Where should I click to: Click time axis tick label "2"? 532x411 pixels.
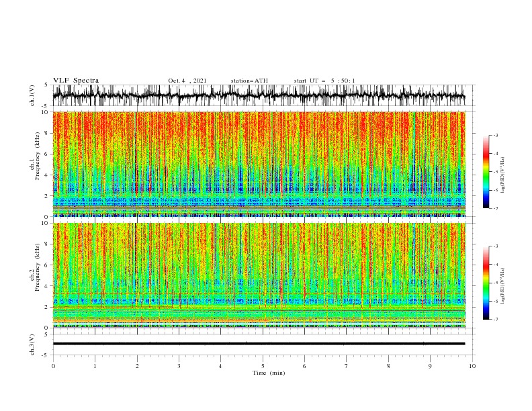(137, 366)
